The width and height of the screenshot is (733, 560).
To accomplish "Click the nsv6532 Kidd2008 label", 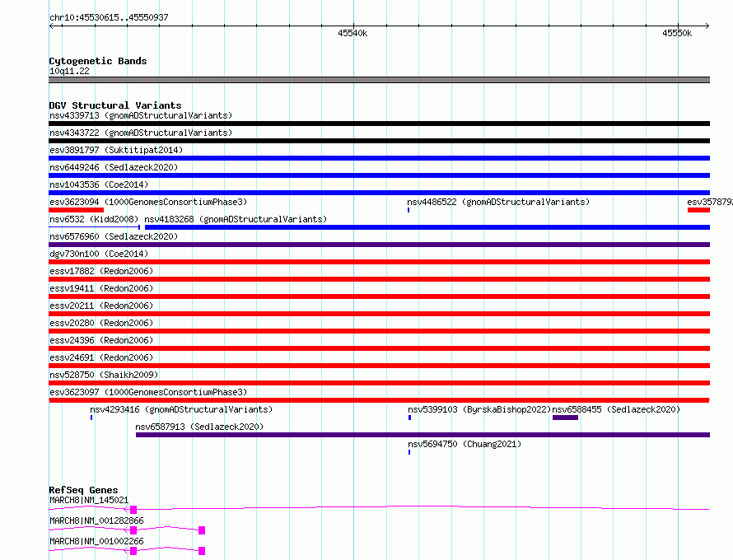I will (x=94, y=219).
